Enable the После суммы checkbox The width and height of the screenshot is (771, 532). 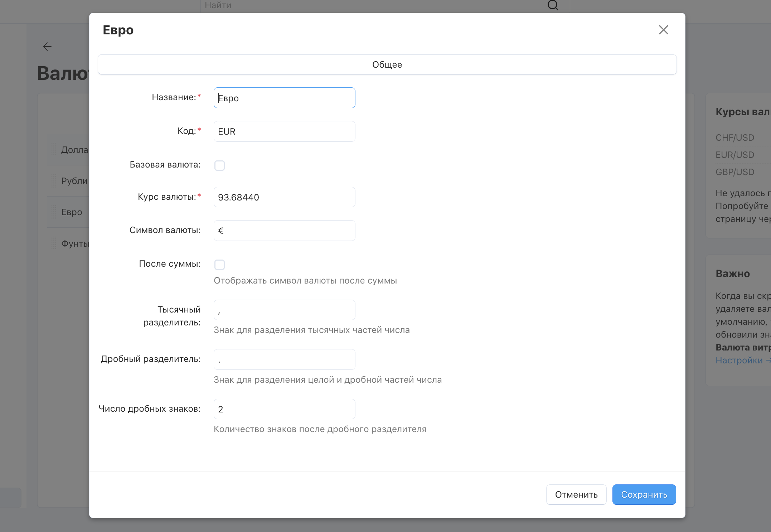[x=219, y=265]
